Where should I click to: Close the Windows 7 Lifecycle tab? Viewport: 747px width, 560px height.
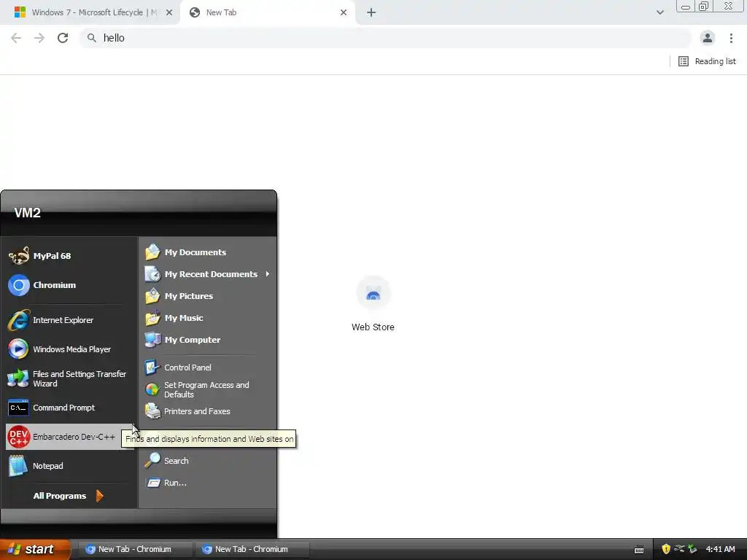pos(169,12)
